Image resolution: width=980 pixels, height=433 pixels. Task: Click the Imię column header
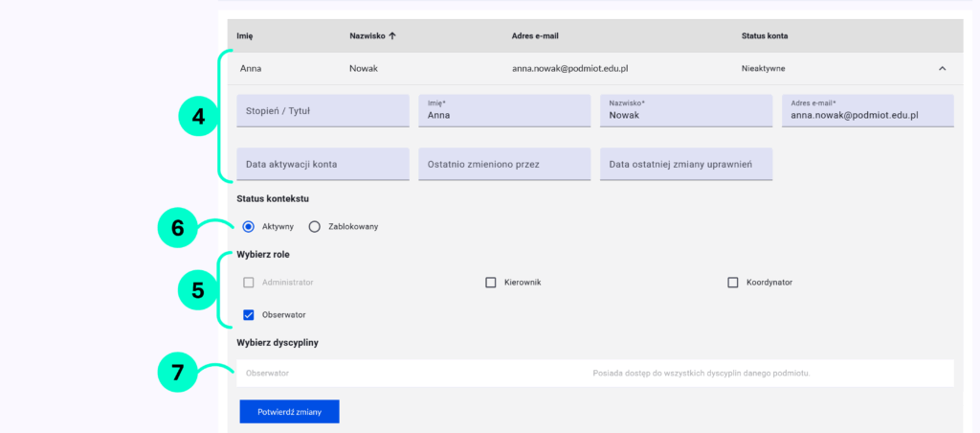[x=245, y=36]
